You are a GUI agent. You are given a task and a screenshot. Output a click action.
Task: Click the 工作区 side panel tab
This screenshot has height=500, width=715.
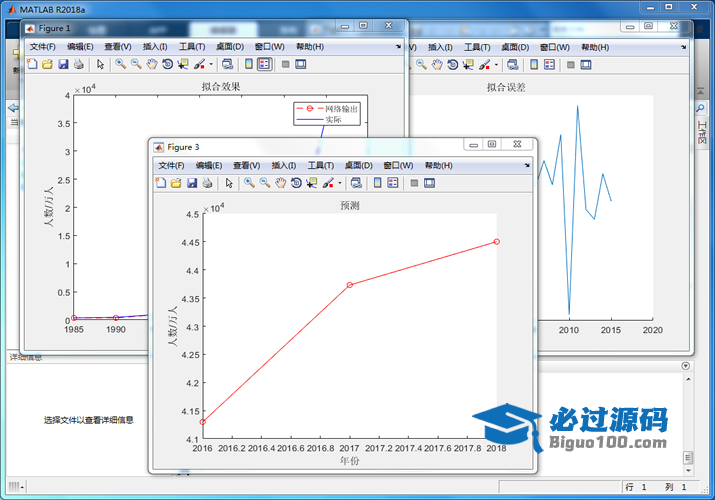pos(702,134)
